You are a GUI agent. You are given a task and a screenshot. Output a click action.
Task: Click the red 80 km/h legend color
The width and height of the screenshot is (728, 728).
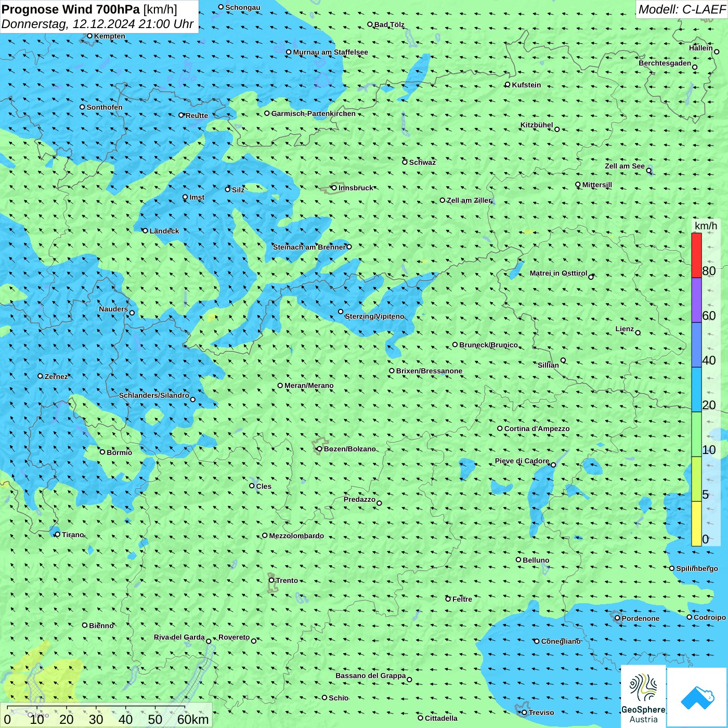click(696, 255)
